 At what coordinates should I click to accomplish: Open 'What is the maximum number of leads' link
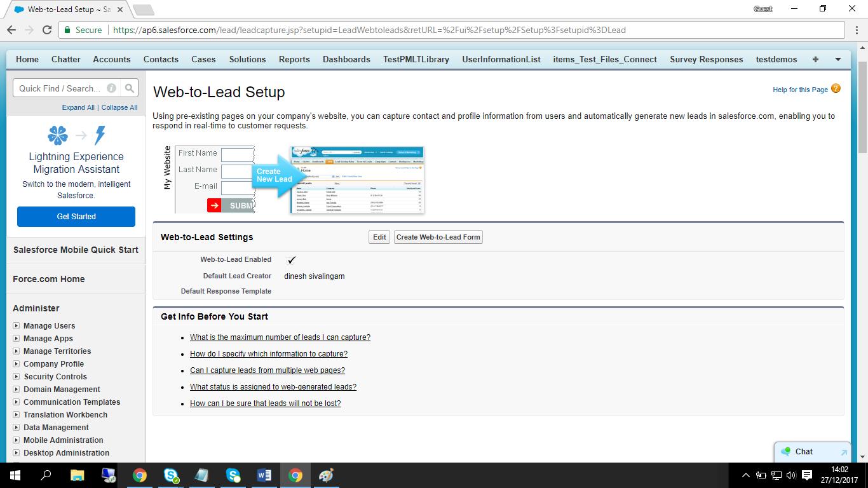(x=280, y=337)
